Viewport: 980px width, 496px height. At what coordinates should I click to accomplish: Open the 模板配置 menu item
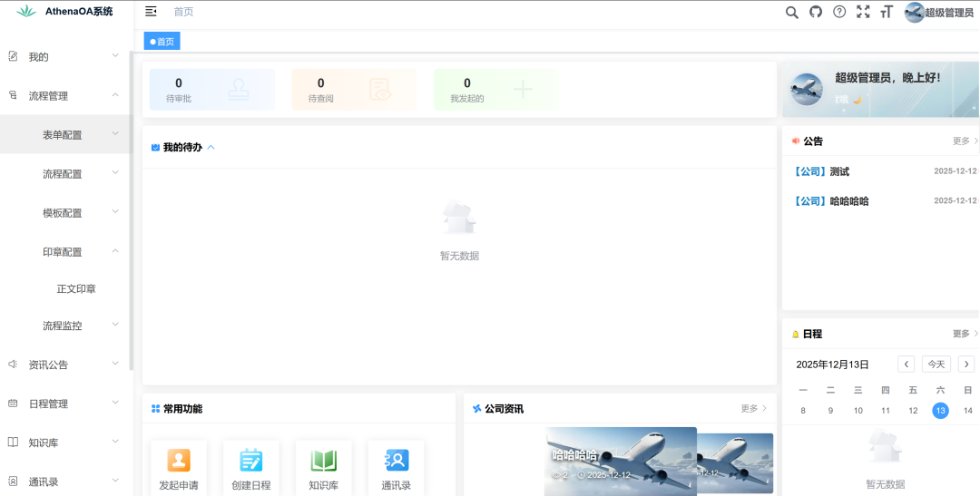click(67, 212)
